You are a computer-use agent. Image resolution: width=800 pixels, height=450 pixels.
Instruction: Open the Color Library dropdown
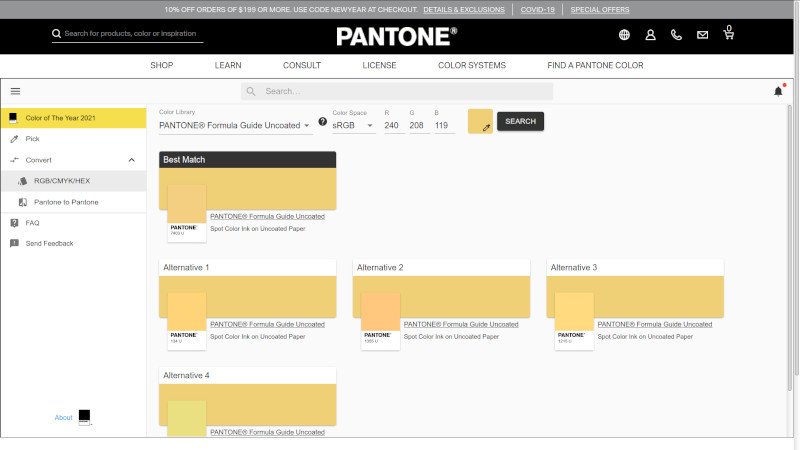pyautogui.click(x=235, y=126)
